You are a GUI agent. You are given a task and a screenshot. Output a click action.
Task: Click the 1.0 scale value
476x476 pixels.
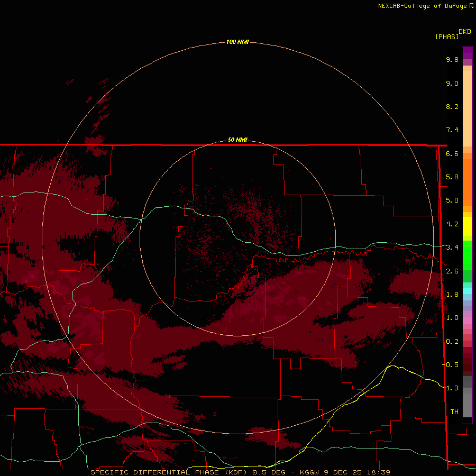[x=452, y=318]
